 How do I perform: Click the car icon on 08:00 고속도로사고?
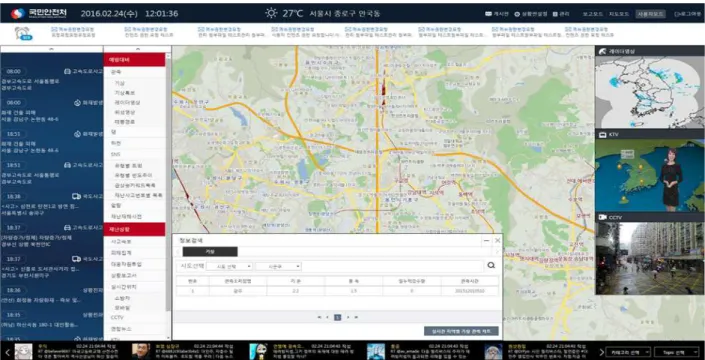(67, 71)
